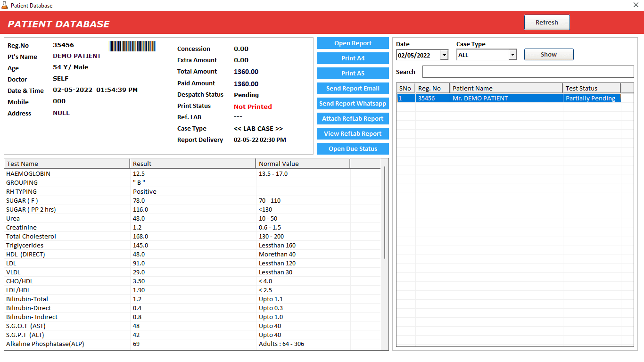Click Show to load cases
Screen dimensions: 644x362
549,55
